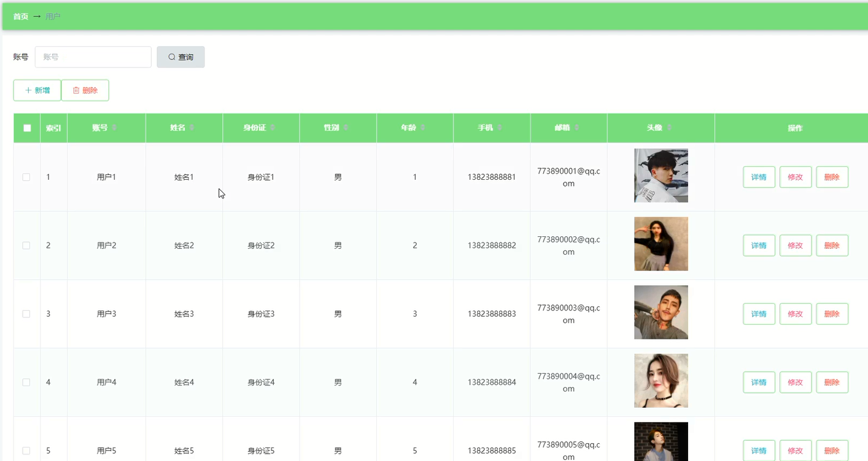Click the sort icon beside 头像 header
868x461 pixels.
click(668, 128)
